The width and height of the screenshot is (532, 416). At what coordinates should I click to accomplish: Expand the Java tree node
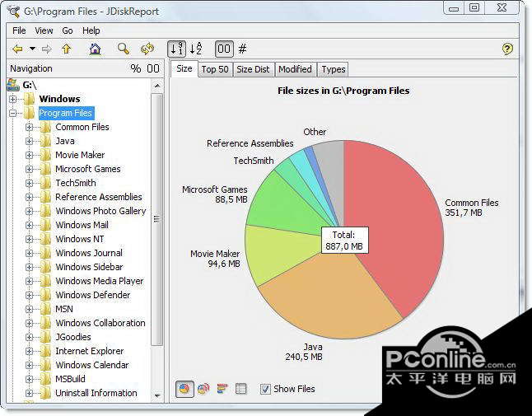click(x=29, y=141)
